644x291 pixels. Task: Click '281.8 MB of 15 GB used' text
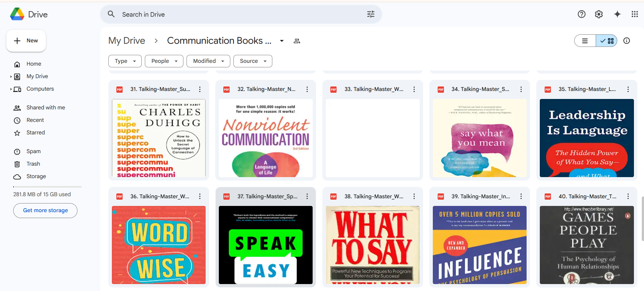coord(42,194)
